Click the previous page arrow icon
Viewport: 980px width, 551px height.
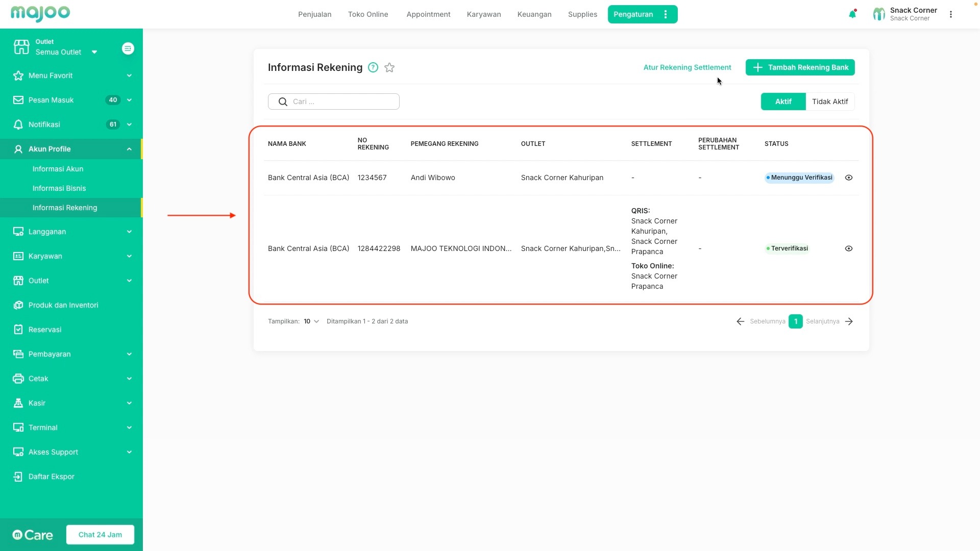click(740, 321)
